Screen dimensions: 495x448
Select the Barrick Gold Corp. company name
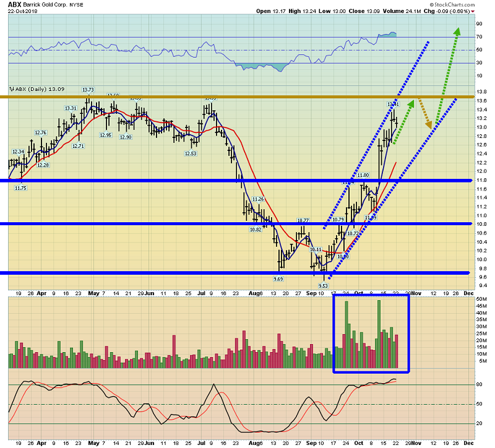(x=45, y=5)
